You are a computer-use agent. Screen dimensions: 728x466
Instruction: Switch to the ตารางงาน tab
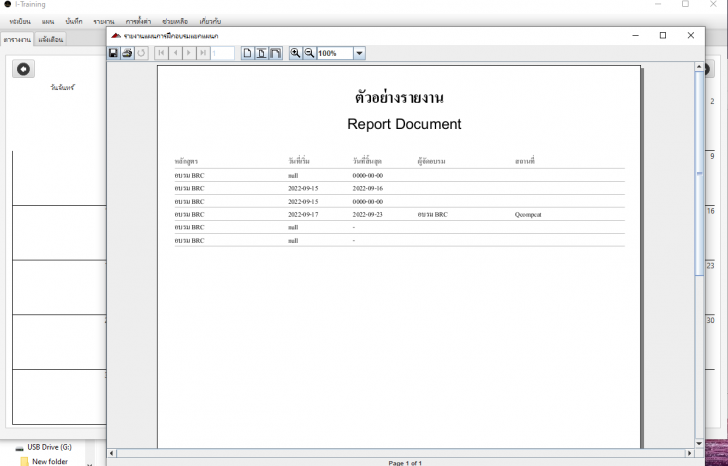(x=17, y=39)
